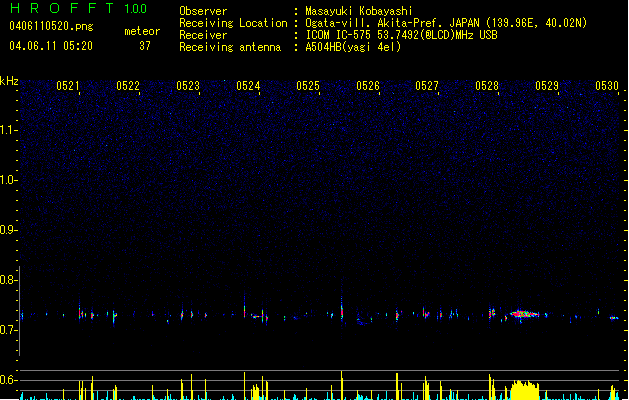Click the 1.1 kHz frequency label
Viewport: 629px width, 400px height.
click(8, 130)
